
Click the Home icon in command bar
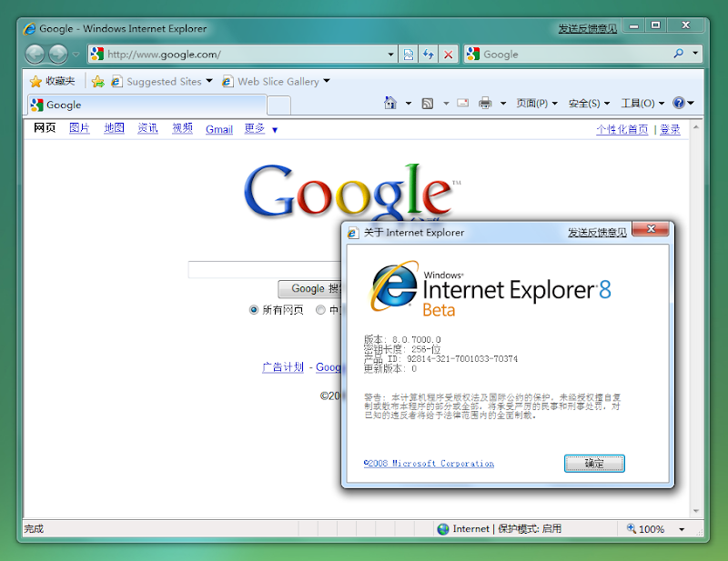point(390,103)
